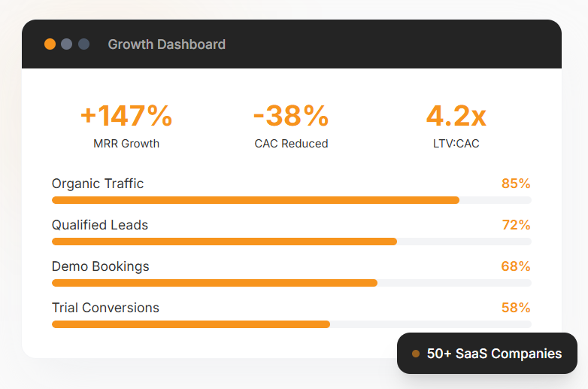Image resolution: width=588 pixels, height=389 pixels.
Task: Click the 85% Organic Traffic value
Action: coord(516,184)
